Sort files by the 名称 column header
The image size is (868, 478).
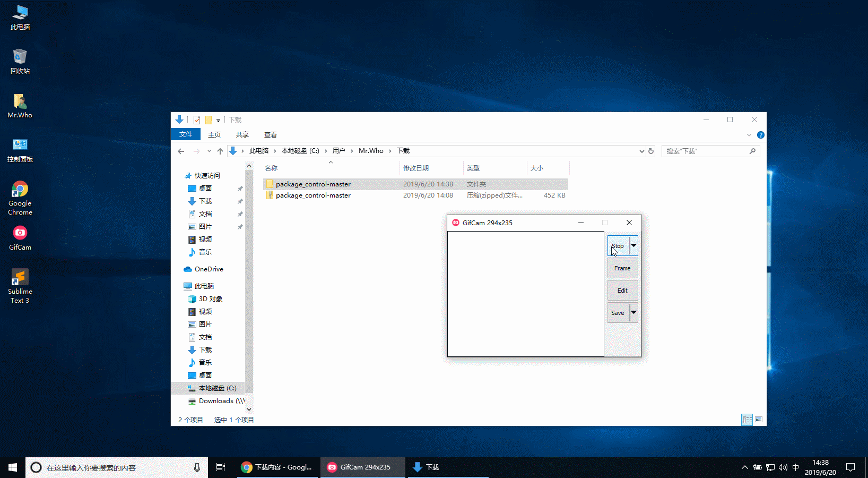click(x=331, y=168)
